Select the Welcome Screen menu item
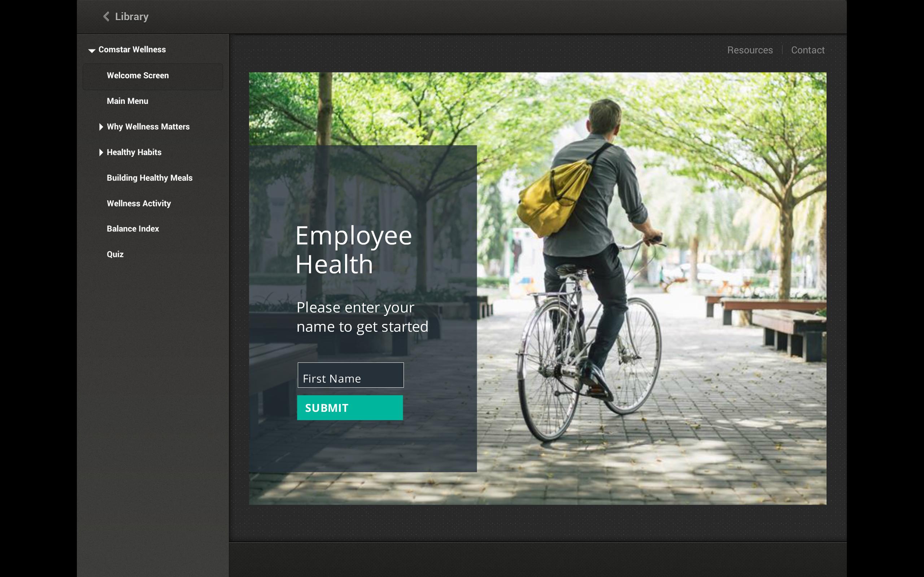 pos(137,75)
